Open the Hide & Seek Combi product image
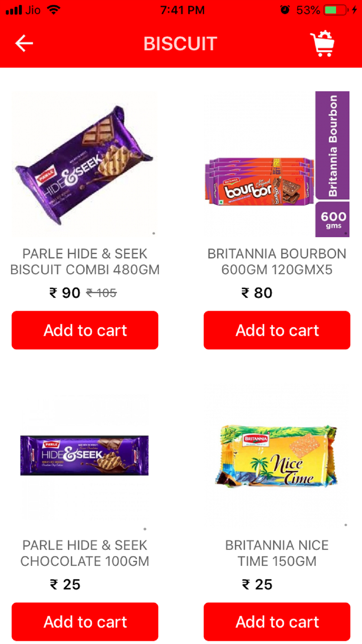The width and height of the screenshot is (362, 644). (85, 164)
